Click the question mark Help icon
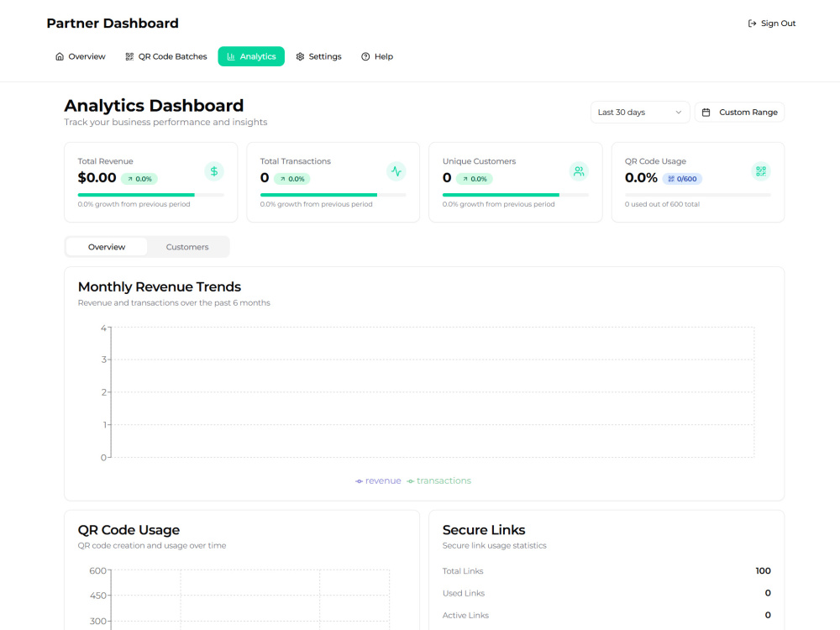Viewport: 840px width, 630px height. [365, 57]
